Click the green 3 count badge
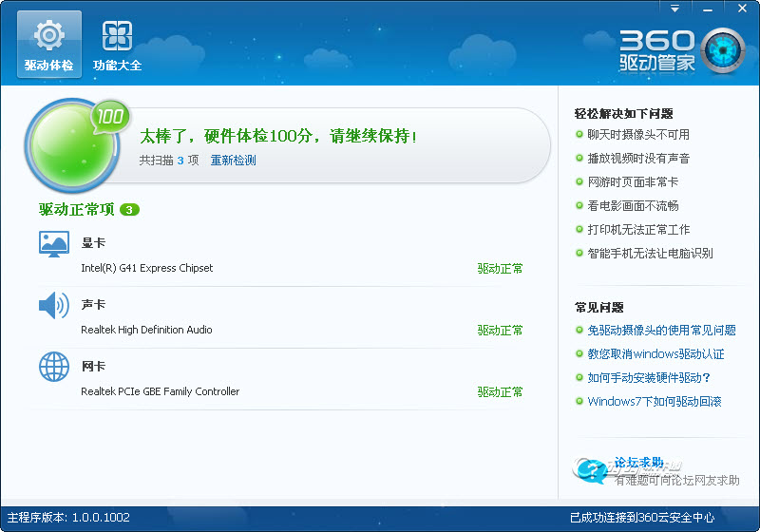 coord(129,209)
